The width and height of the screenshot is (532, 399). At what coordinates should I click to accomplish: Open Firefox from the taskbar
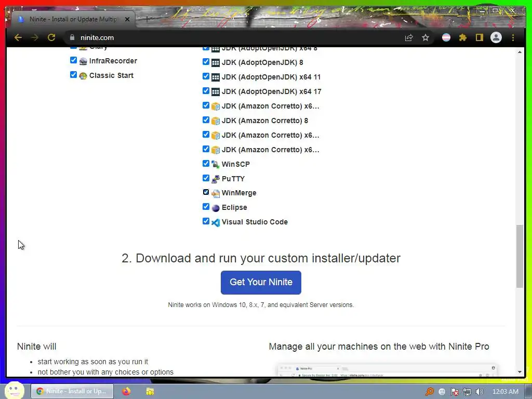coord(126,391)
